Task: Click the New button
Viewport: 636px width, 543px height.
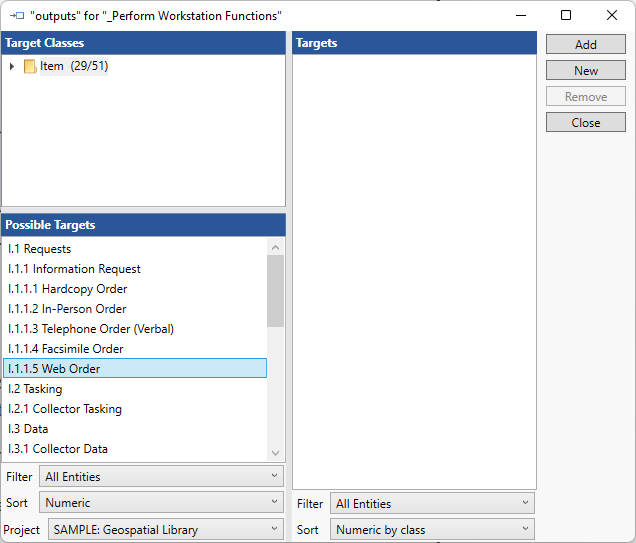Action: point(586,71)
